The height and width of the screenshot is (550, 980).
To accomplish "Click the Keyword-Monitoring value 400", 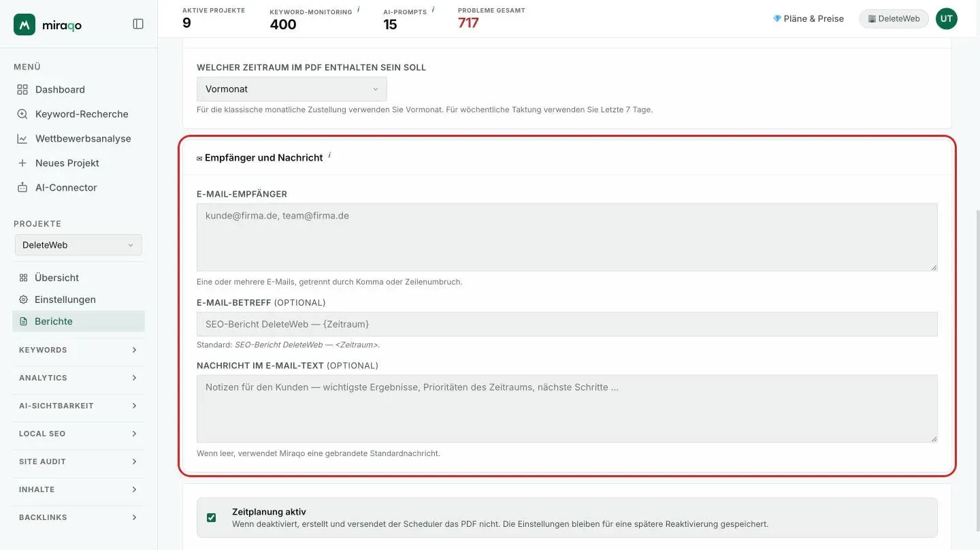I will 282,25.
